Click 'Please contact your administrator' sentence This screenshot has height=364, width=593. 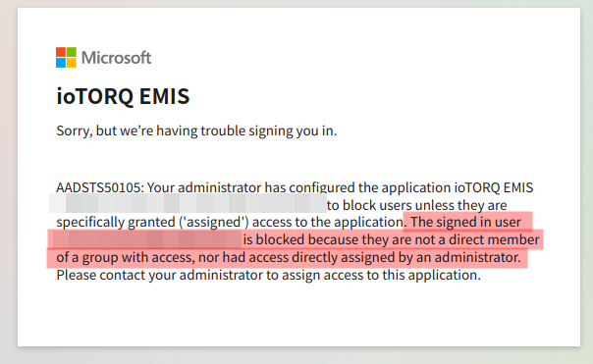pyautogui.click(x=268, y=275)
